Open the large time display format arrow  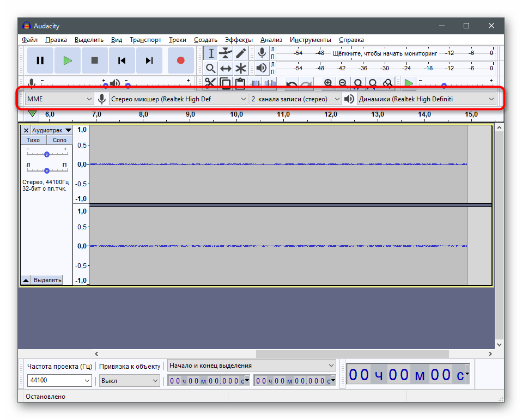[x=467, y=374]
